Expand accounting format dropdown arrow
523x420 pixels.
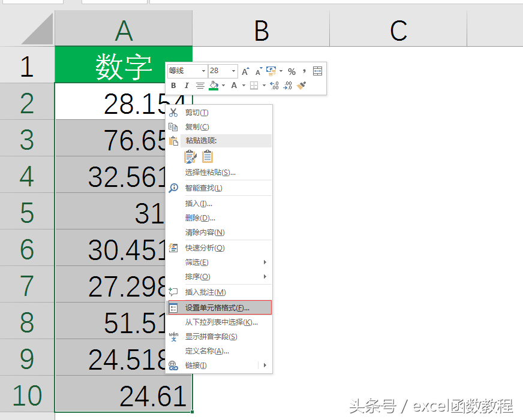pyautogui.click(x=281, y=71)
